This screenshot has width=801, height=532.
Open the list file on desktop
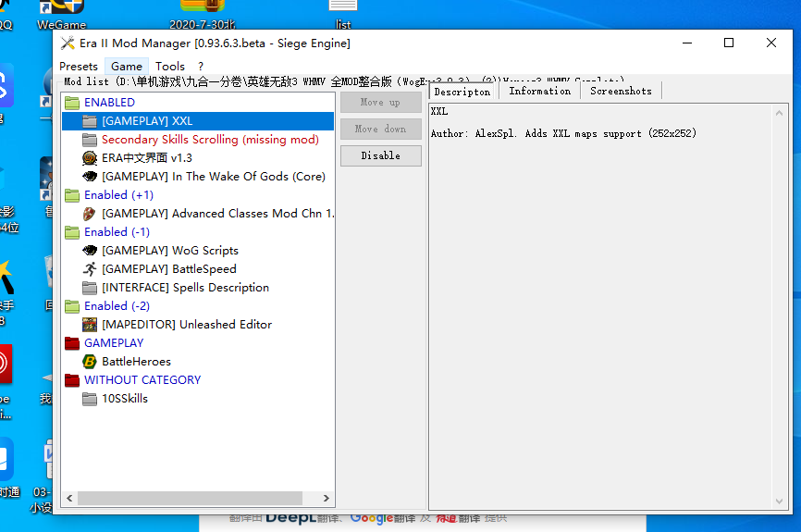[343, 14]
